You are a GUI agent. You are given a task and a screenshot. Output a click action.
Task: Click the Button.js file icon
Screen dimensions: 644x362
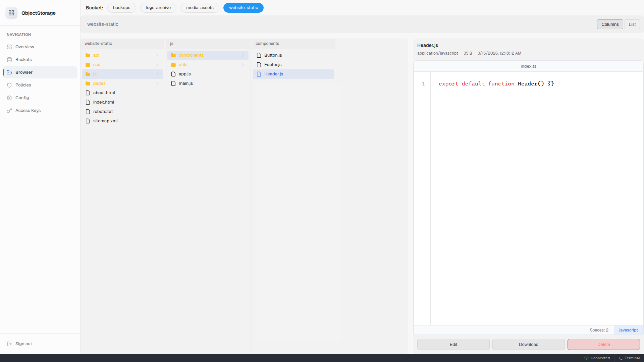[x=259, y=55]
